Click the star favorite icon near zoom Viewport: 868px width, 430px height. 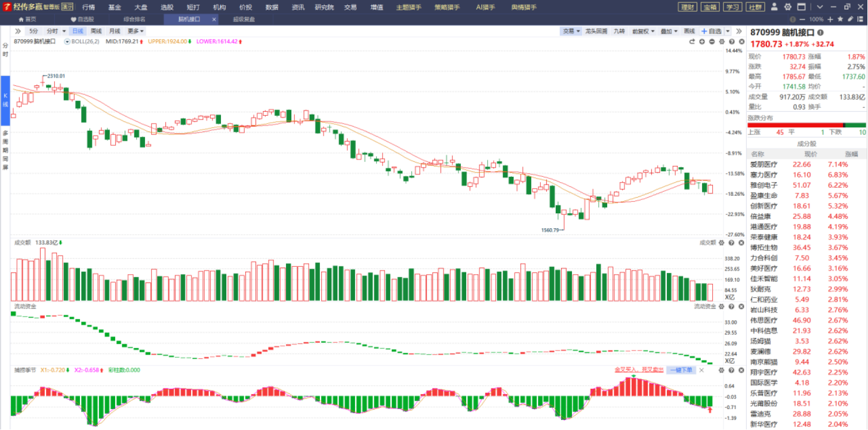point(841,19)
